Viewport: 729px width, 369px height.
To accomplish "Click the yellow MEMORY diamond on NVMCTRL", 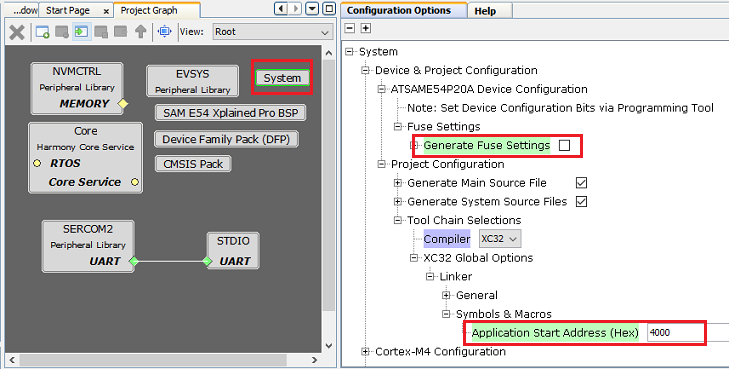I will pyautogui.click(x=123, y=104).
